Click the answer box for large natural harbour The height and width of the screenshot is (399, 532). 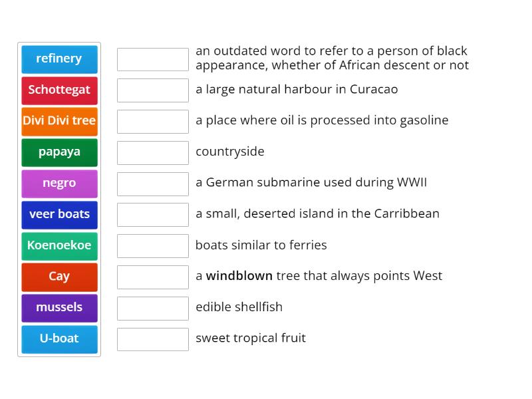coord(152,90)
